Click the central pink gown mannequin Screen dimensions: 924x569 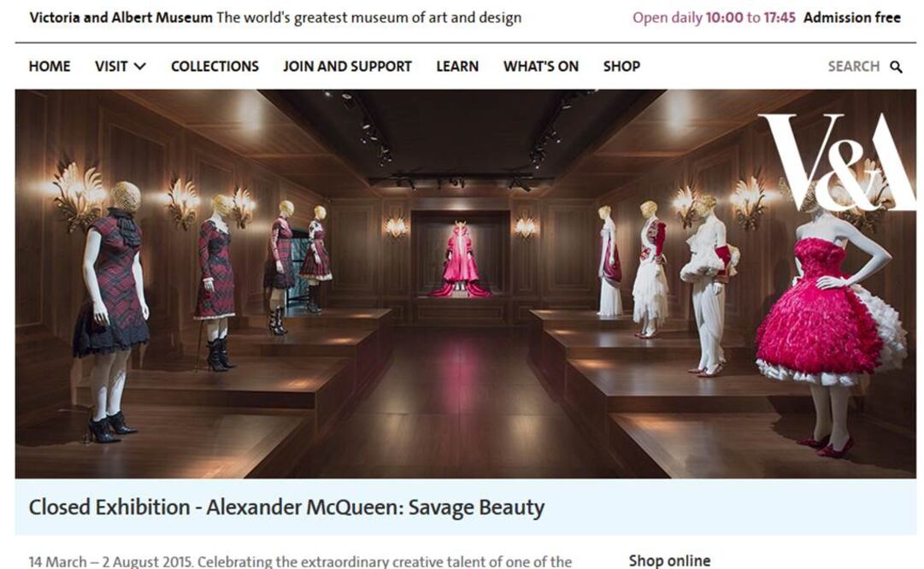click(460, 259)
